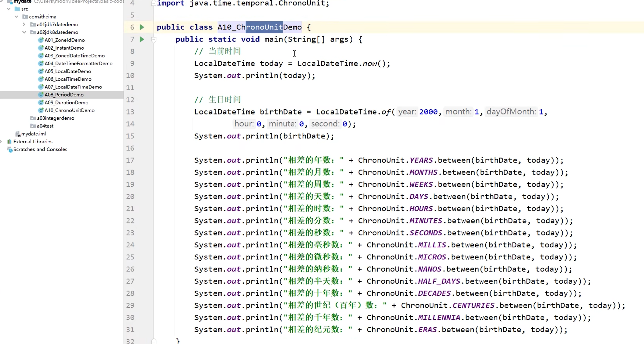This screenshot has width=644, height=344.
Task: Collapse the com.itheima package
Action: click(16, 17)
